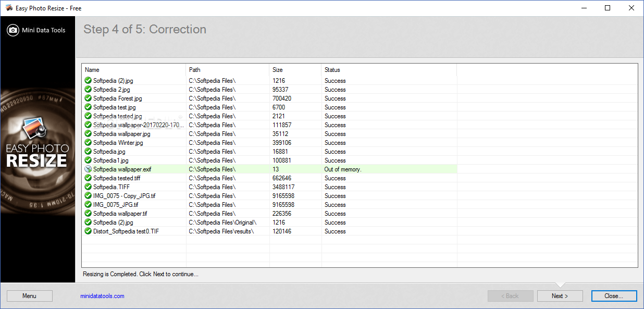Click the Mini Data Tools camera logo
Image resolution: width=644 pixels, height=309 pixels.
13,30
